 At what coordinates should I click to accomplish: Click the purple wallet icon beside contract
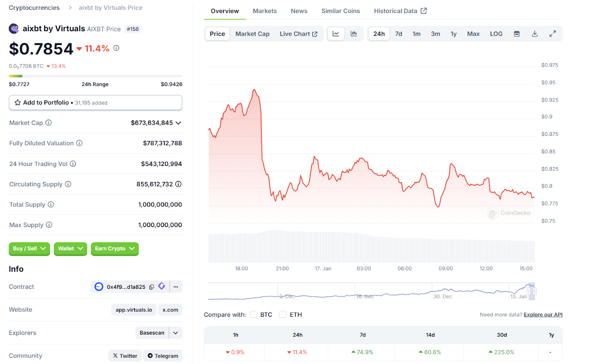pos(162,286)
